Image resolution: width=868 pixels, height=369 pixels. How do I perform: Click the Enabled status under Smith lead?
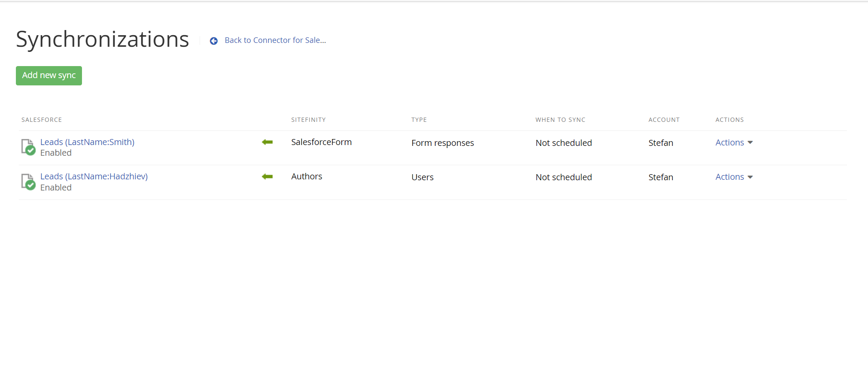56,153
